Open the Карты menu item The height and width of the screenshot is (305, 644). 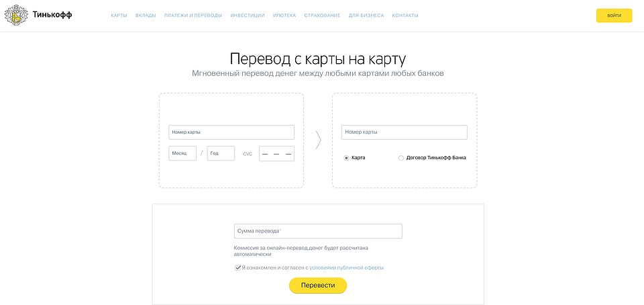point(119,15)
